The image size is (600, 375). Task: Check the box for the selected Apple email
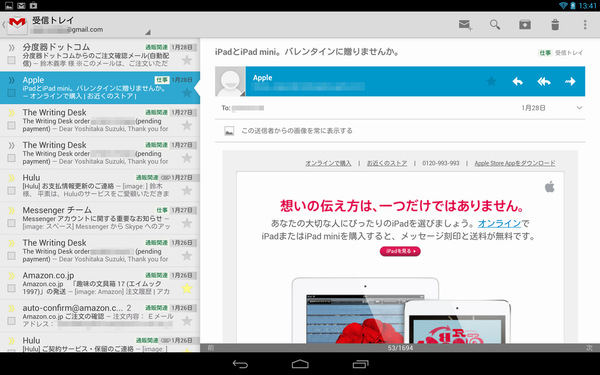point(11,93)
